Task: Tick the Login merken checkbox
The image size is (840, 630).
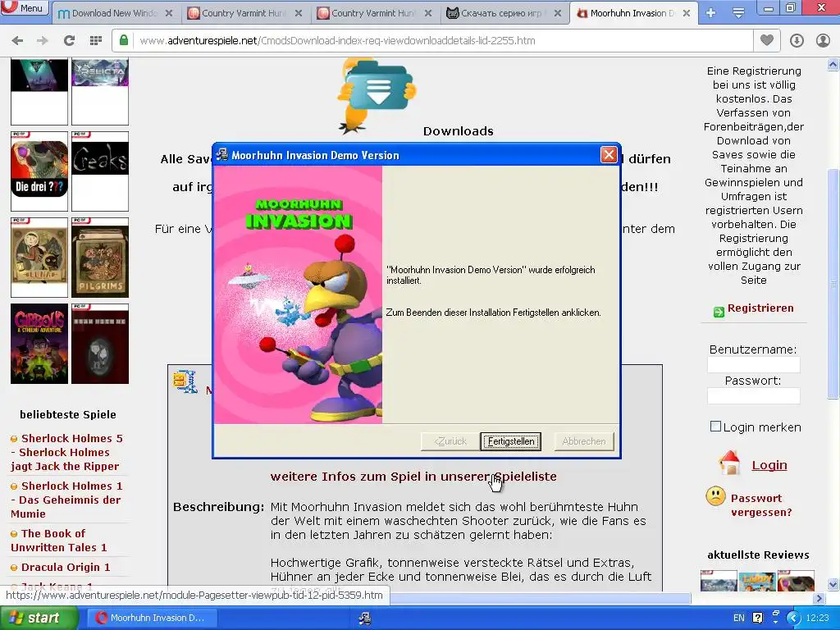Action: coord(715,427)
